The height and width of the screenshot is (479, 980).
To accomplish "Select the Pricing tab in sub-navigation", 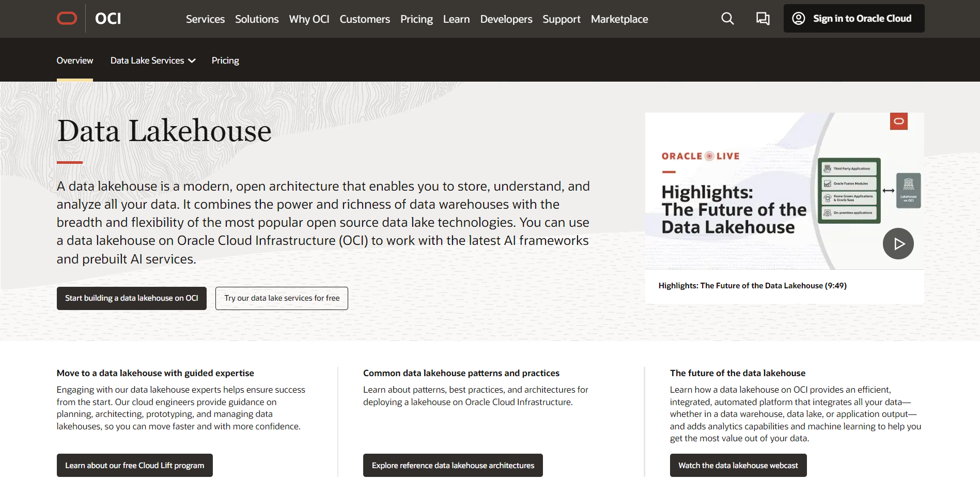I will (225, 60).
